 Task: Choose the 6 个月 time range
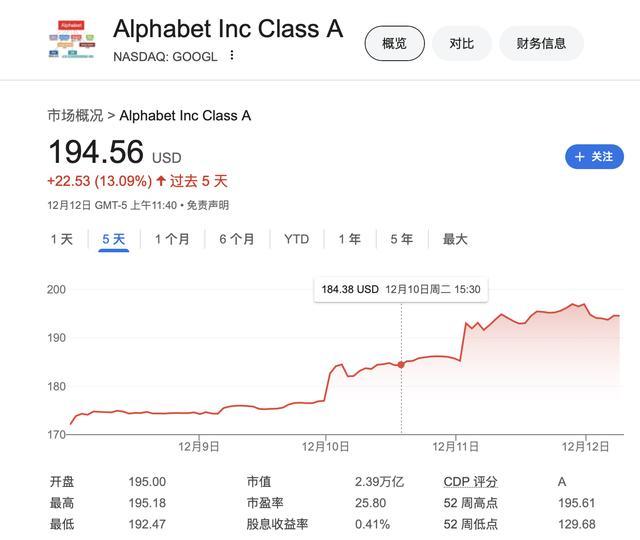click(237, 239)
